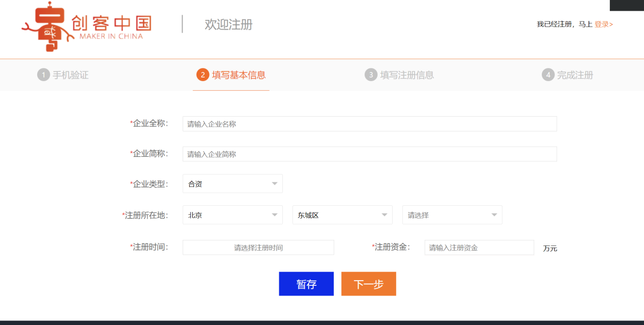
Task: Click the 万元 unit label
Action: 550,249
